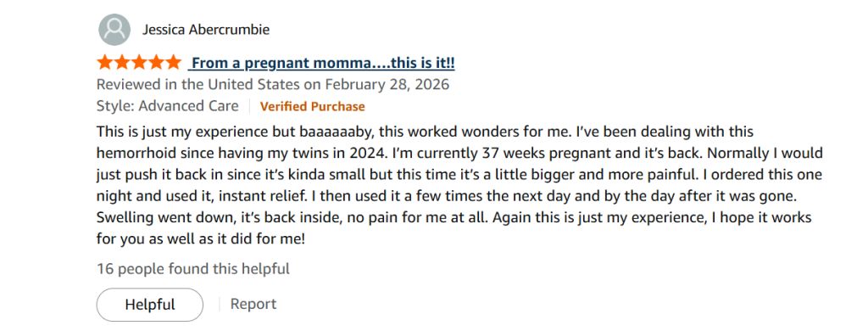The width and height of the screenshot is (868, 331).
Task: Open the Jessica Abercrumbie reviewer name
Action: [x=206, y=30]
